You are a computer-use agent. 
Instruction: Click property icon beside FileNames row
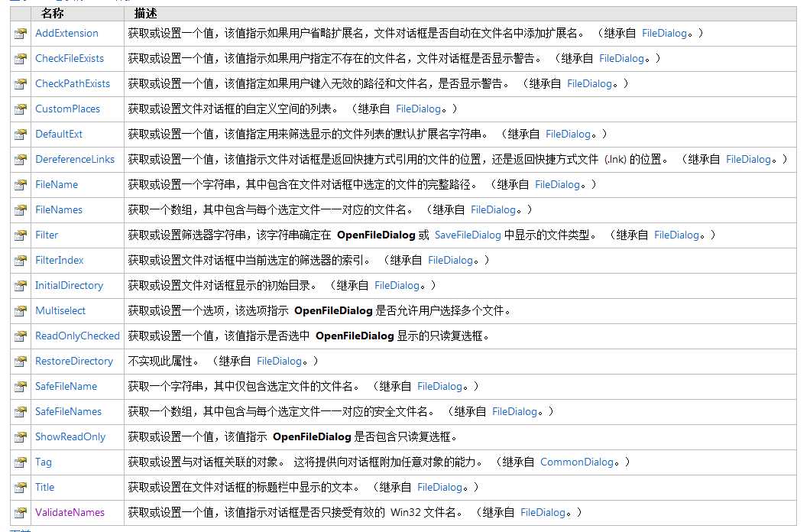[20, 211]
